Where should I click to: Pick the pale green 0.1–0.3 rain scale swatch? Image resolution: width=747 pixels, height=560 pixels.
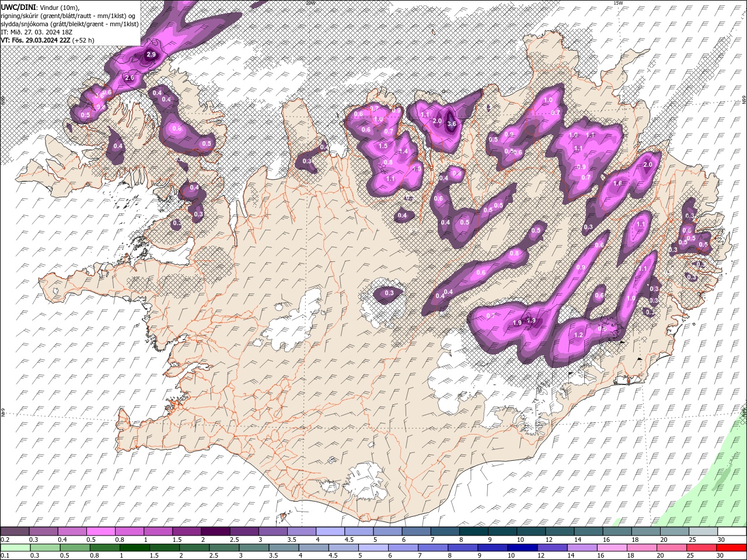(15, 548)
